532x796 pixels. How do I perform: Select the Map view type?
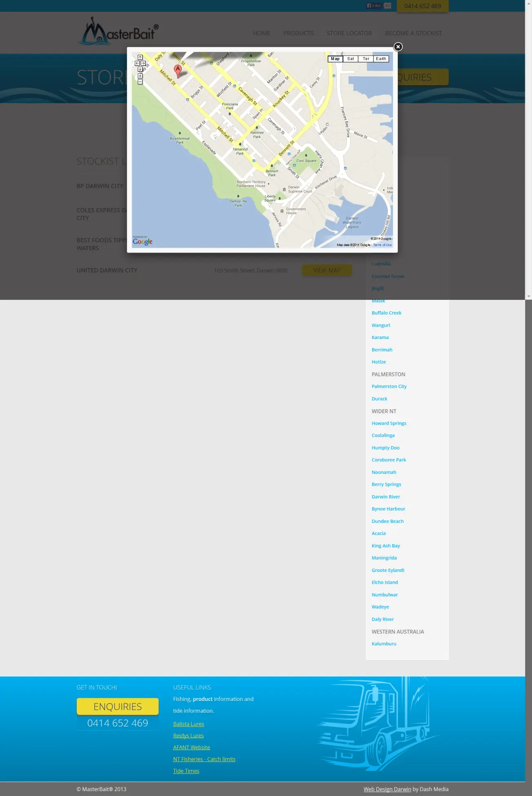click(x=335, y=59)
